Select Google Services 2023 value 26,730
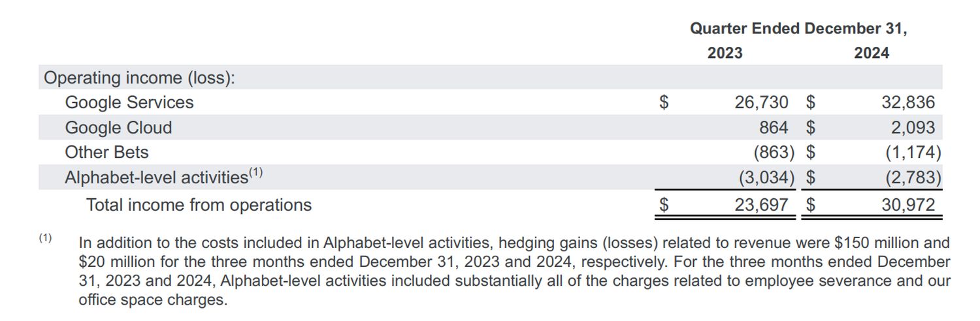The height and width of the screenshot is (321, 980). (x=761, y=102)
